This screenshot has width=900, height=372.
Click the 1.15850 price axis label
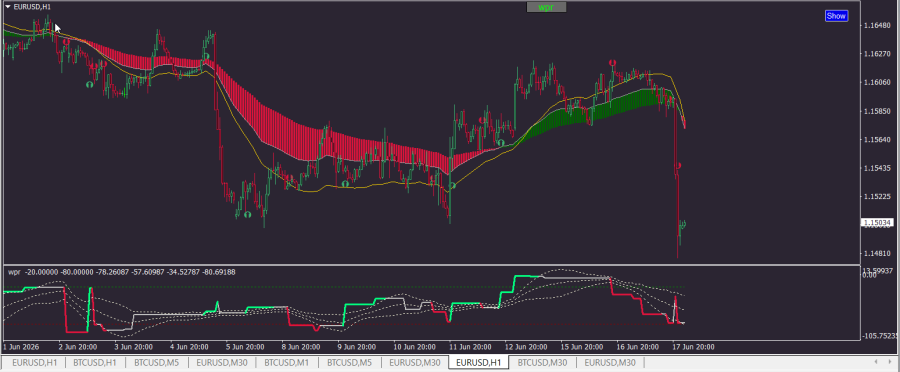pyautogui.click(x=877, y=111)
